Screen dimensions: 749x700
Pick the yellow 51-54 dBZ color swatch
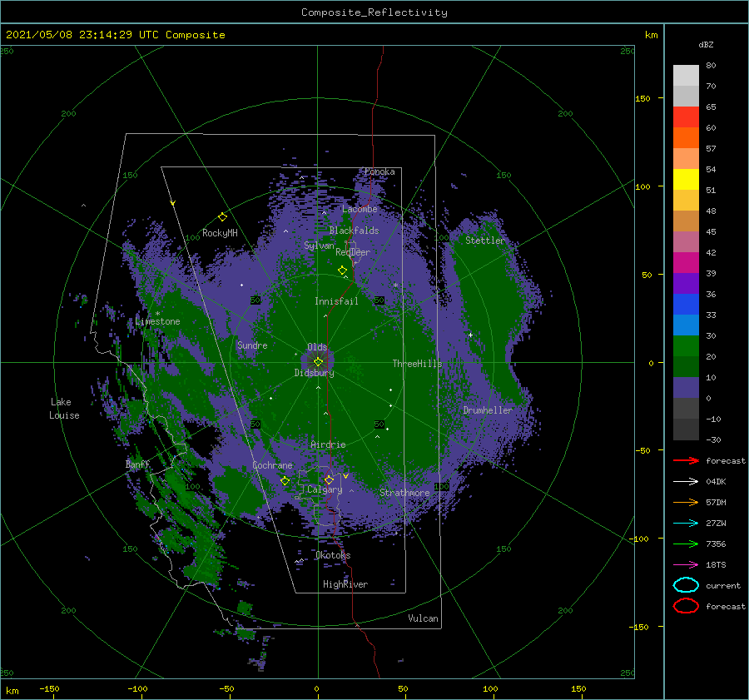[686, 180]
